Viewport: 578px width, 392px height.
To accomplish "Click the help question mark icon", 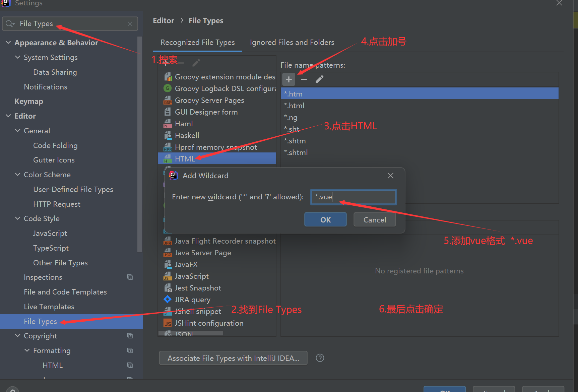I will coord(320,358).
